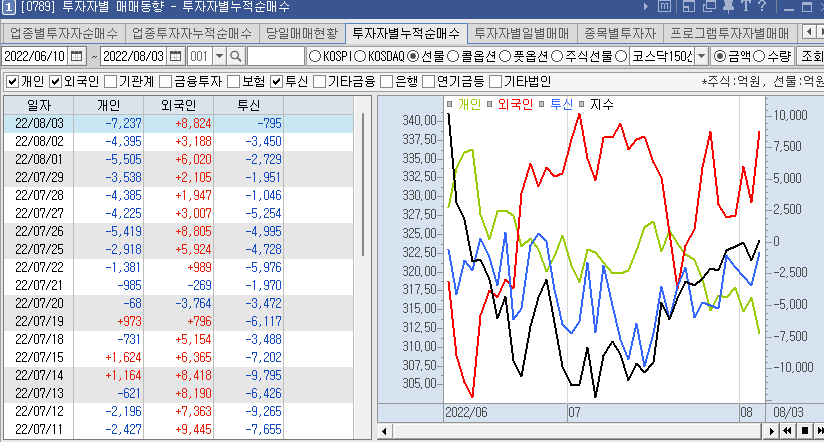Click the 'm' memo icon in title bar

pos(665,7)
